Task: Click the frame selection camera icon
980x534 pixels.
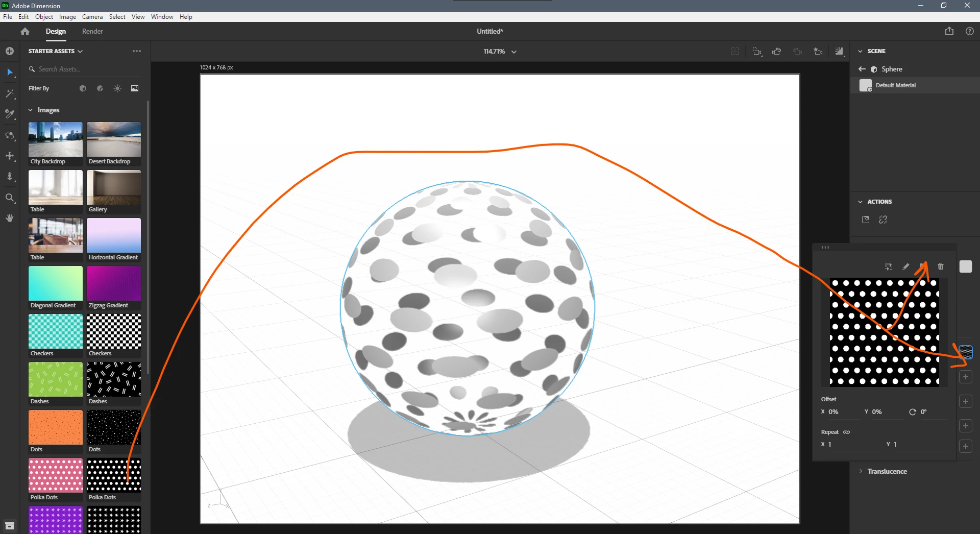Action: (756, 52)
